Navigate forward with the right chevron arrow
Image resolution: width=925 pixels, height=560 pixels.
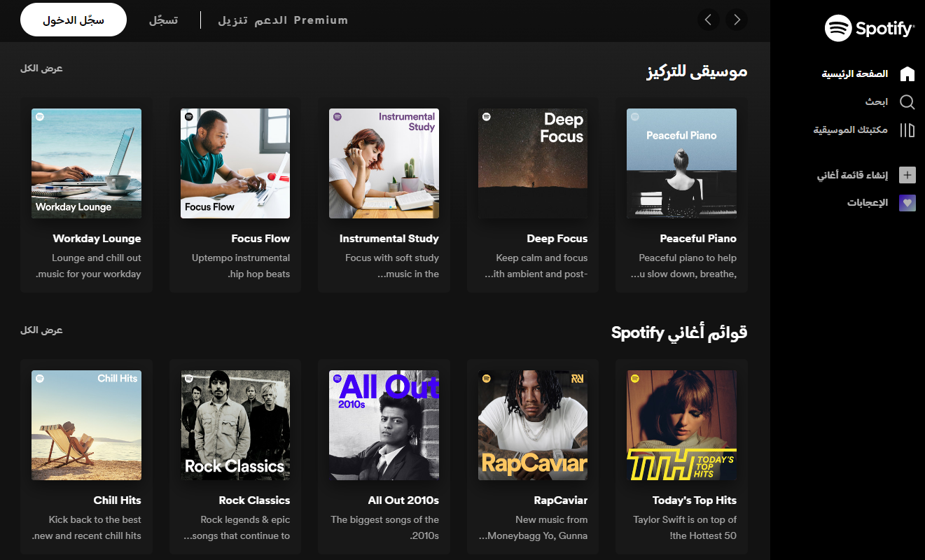737,20
